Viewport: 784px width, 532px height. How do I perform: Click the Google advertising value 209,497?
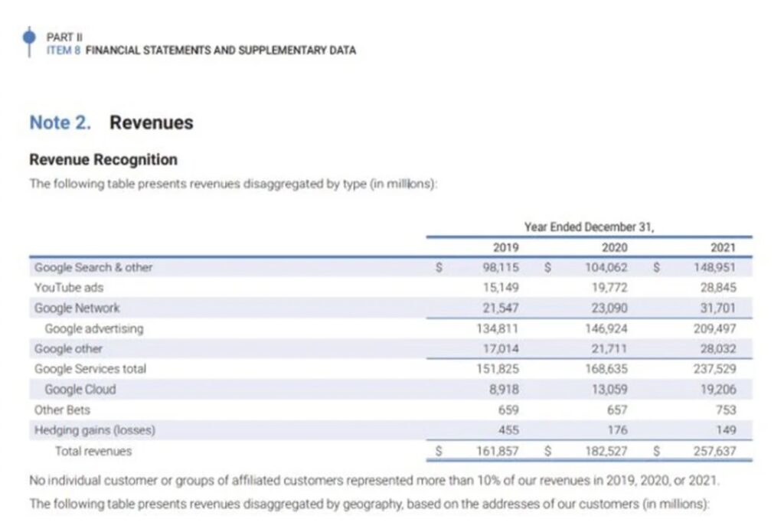(x=714, y=328)
